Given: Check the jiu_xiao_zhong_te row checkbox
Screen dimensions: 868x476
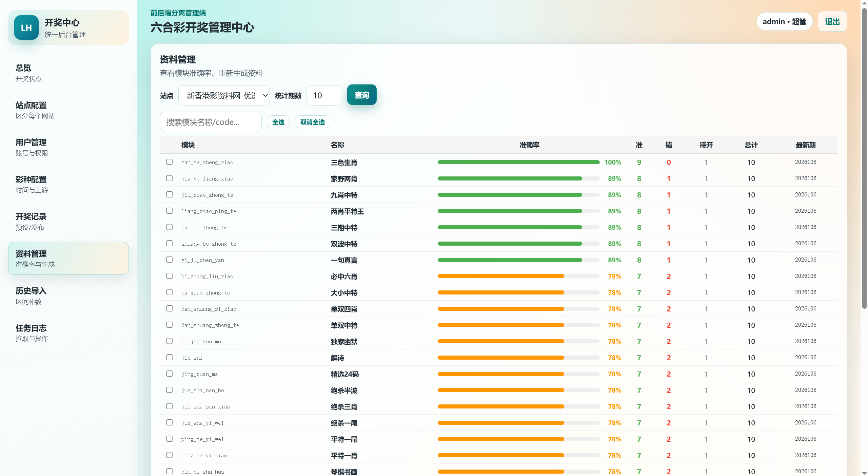Looking at the screenshot, I should pos(170,194).
